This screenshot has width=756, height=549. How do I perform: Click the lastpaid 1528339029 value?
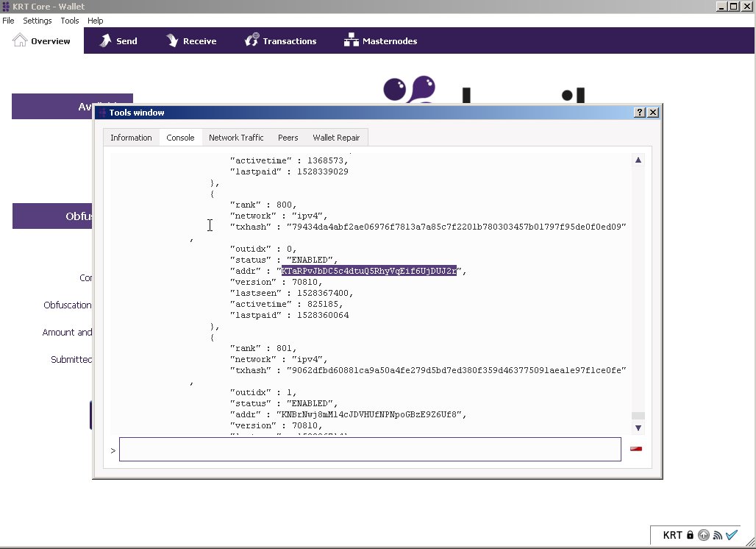coord(323,171)
